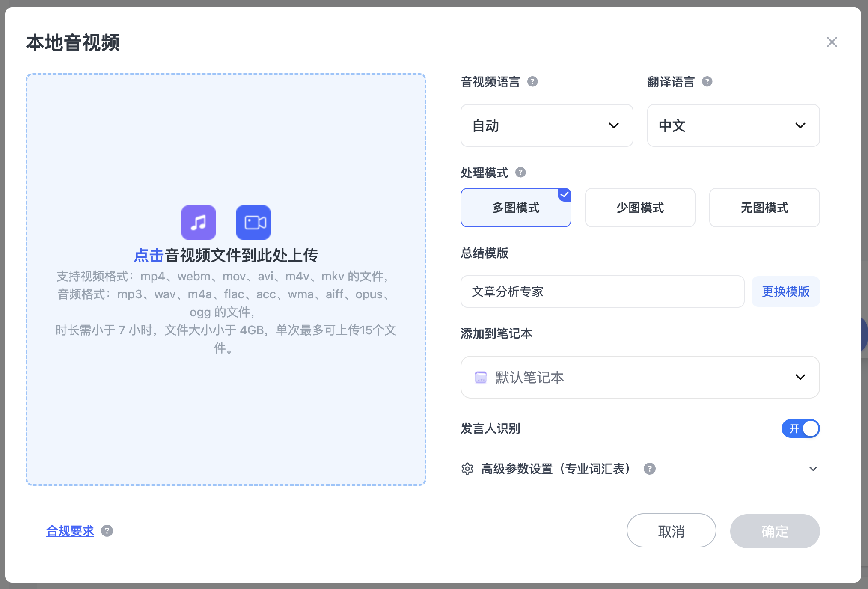The height and width of the screenshot is (589, 868).
Task: Select 无图模式 processing mode
Action: (764, 208)
